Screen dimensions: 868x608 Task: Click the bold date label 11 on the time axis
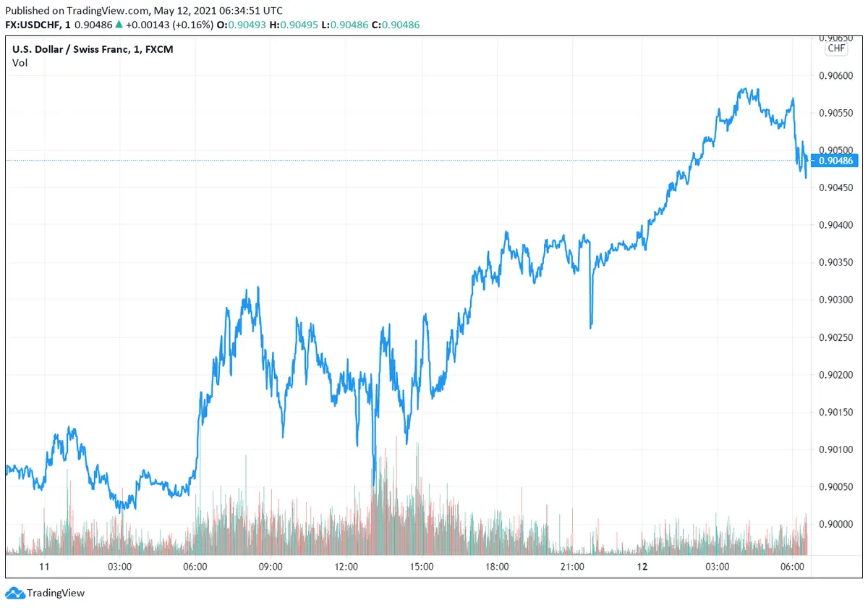44,567
